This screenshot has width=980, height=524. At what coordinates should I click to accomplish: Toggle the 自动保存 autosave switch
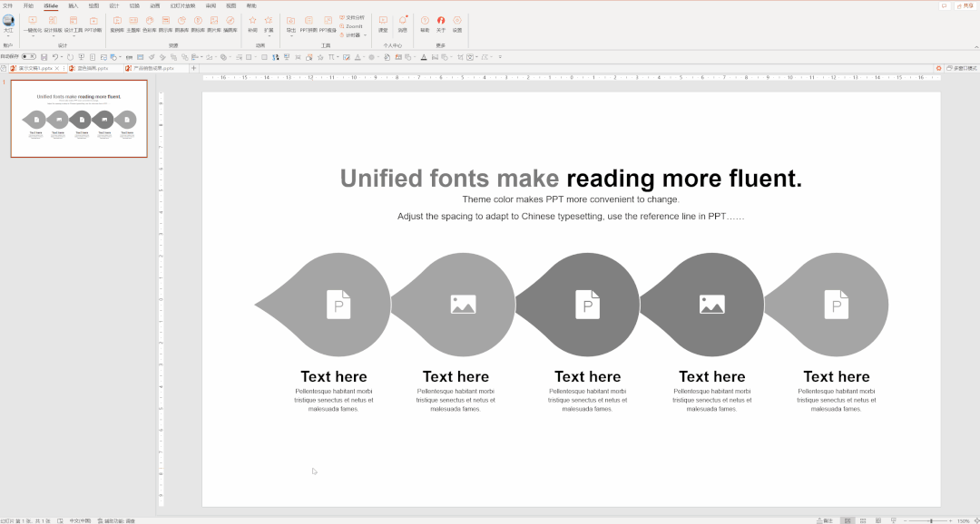[29, 57]
